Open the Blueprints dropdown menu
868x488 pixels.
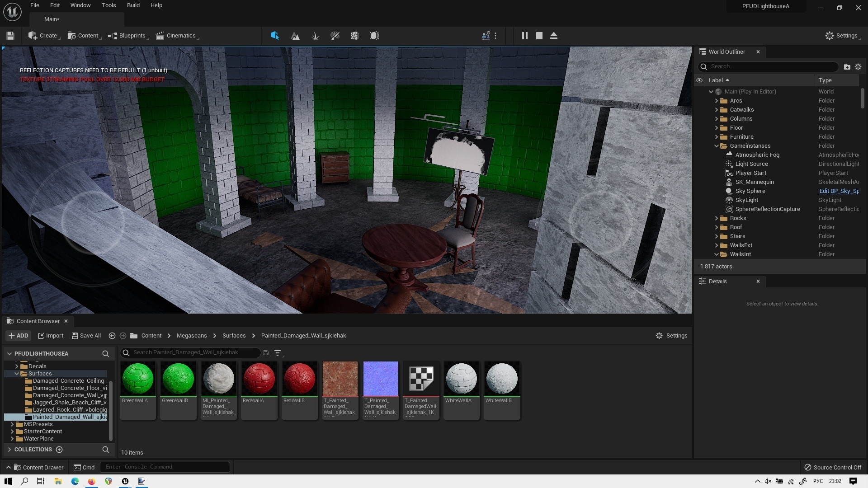pos(128,36)
